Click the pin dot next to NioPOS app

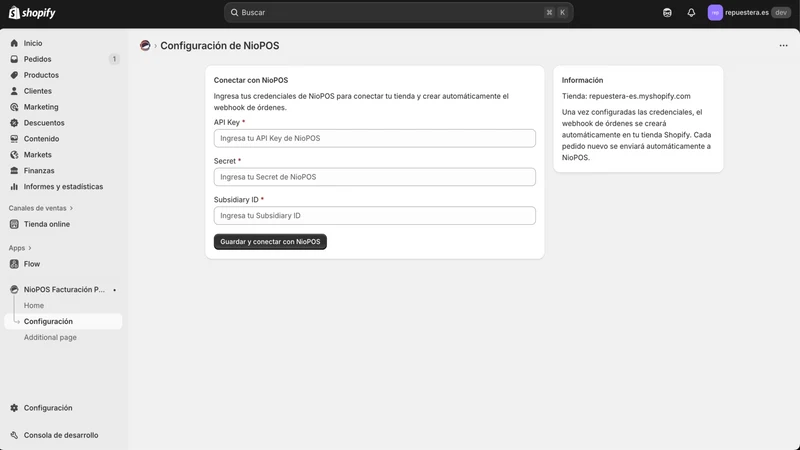tap(114, 290)
